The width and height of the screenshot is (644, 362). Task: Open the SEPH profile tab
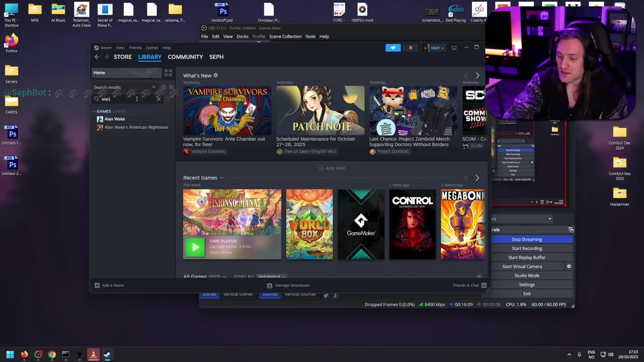216,57
